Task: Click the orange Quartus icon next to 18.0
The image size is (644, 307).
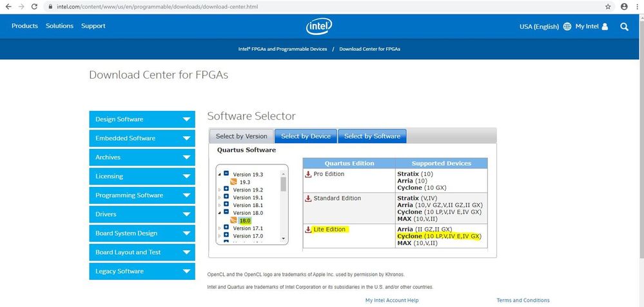Action: tap(233, 221)
